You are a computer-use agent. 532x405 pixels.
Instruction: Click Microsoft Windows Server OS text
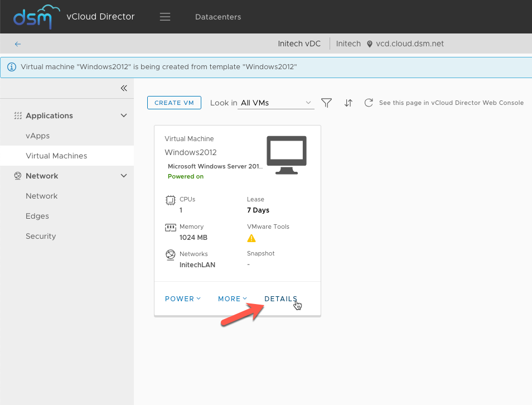tap(215, 166)
